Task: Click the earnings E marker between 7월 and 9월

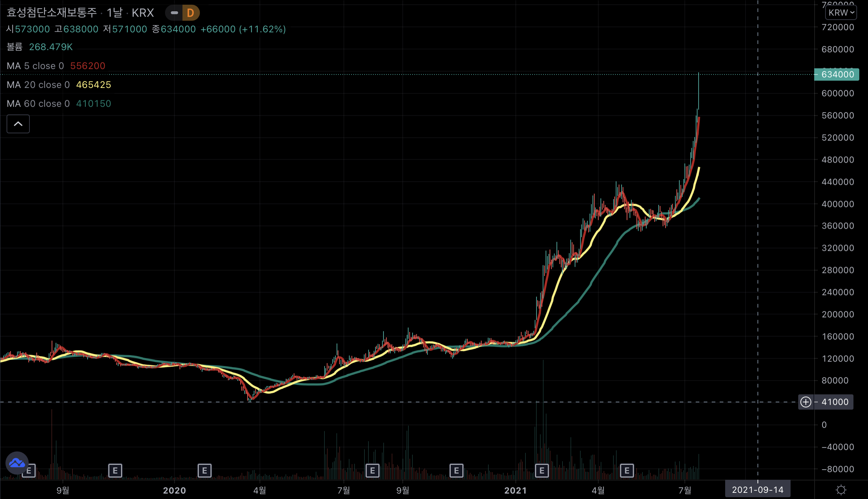Action: (372, 471)
